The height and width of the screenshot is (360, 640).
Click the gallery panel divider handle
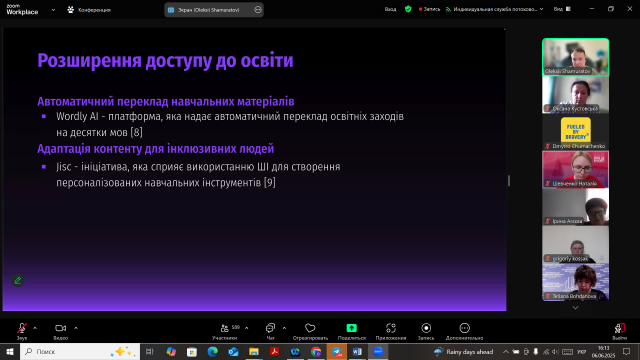click(x=509, y=181)
